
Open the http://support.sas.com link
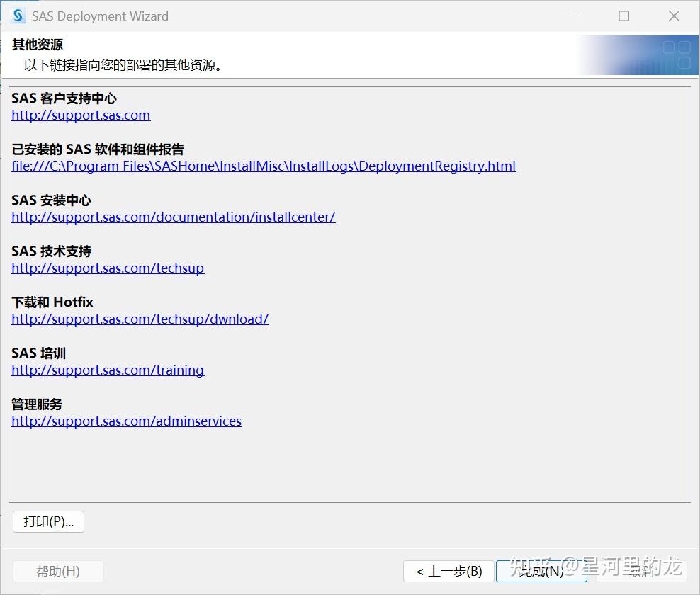[80, 115]
